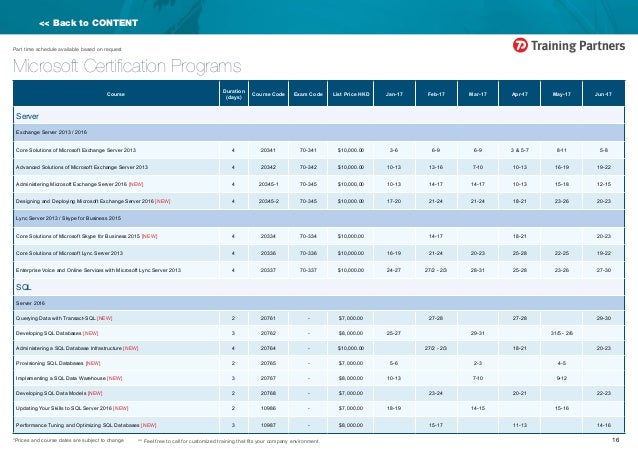
Task: Select 'Core Solutions of Microsoft Lync Server 2013'
Action: 69,253
